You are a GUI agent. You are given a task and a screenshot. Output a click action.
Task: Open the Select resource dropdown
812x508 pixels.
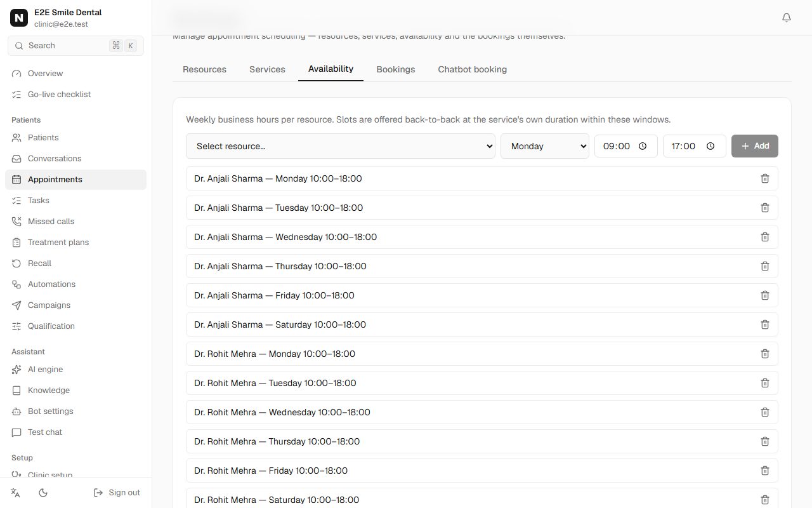click(341, 146)
